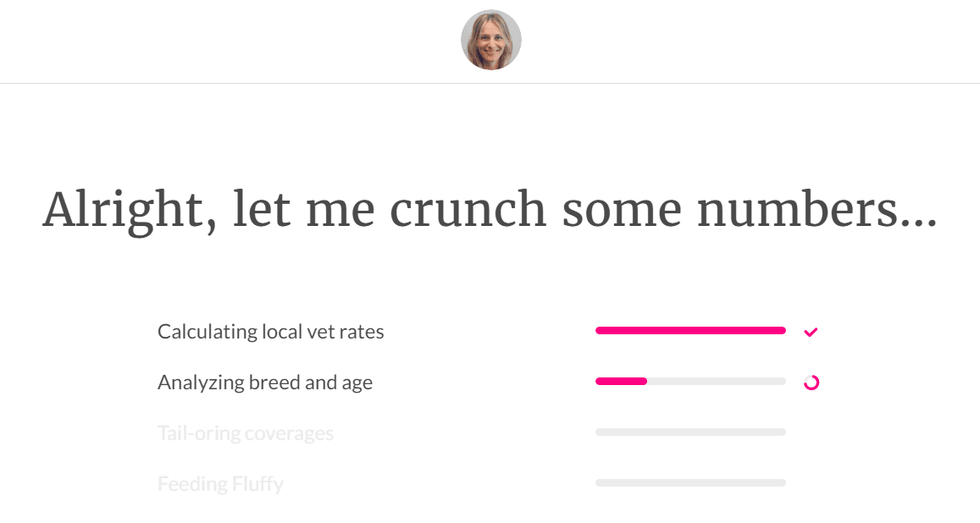The width and height of the screenshot is (980, 523).
Task: Click the word 'Fluffy' in the last step
Action: click(257, 484)
